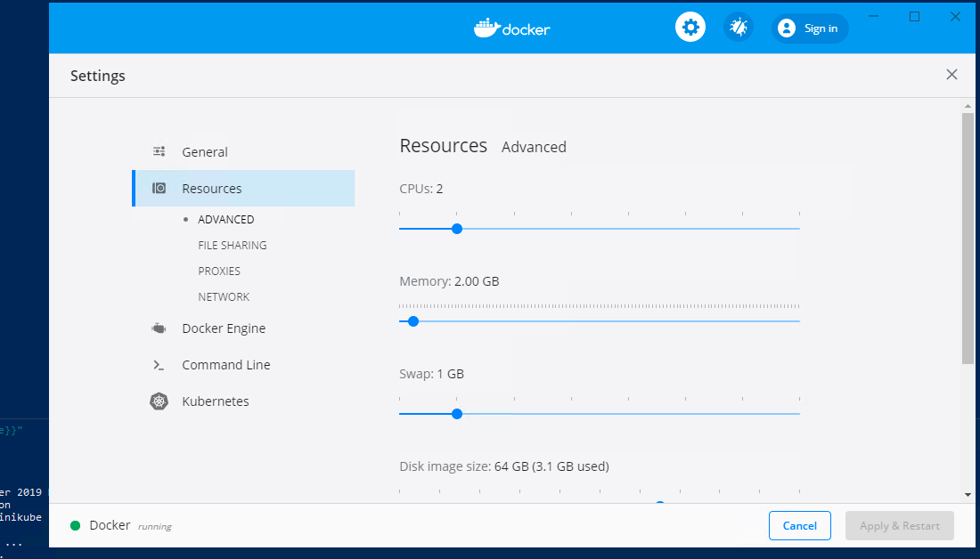980x559 pixels.
Task: Close the Settings panel with the X
Action: (x=951, y=75)
